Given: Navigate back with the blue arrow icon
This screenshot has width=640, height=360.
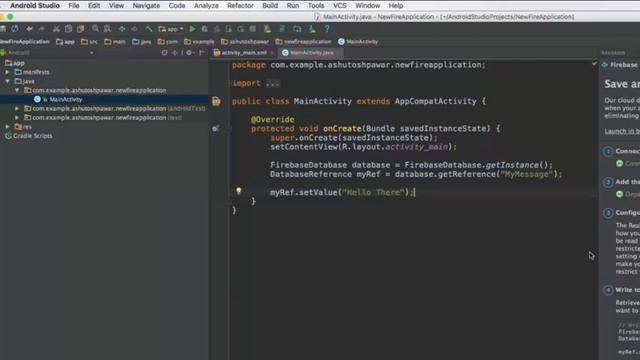Looking at the screenshot, I should tap(122, 29).
